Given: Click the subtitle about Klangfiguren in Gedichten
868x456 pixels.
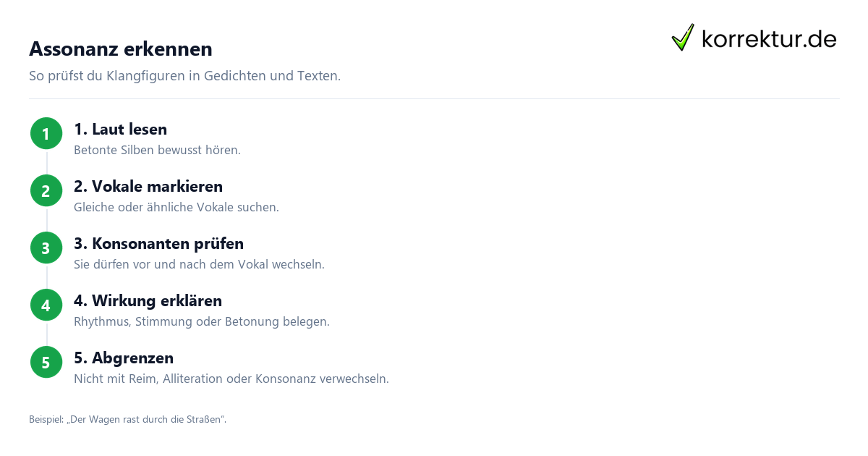Looking at the screenshot, I should click(184, 76).
